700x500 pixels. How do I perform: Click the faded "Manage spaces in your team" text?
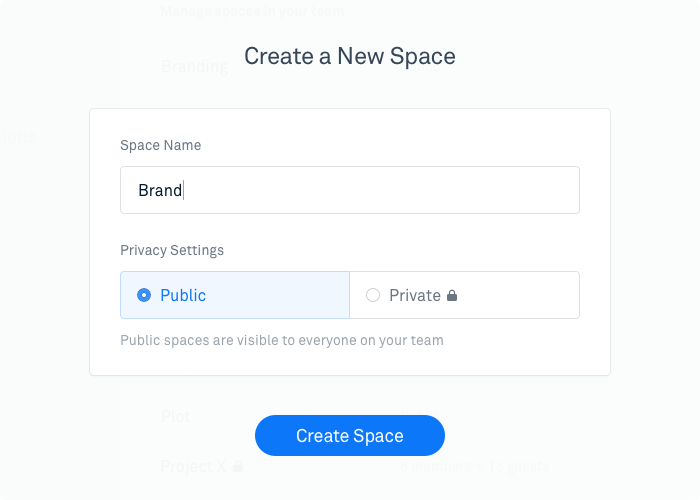tap(252, 11)
